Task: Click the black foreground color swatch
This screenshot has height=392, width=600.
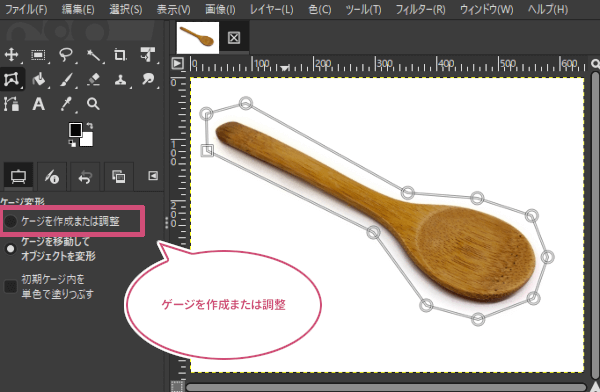Action: (75, 130)
